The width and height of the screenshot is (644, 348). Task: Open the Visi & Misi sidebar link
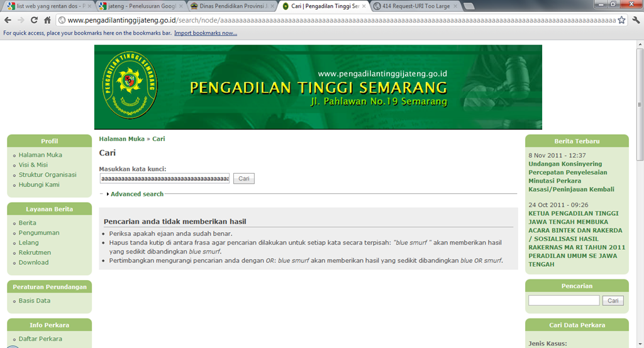[x=33, y=165]
